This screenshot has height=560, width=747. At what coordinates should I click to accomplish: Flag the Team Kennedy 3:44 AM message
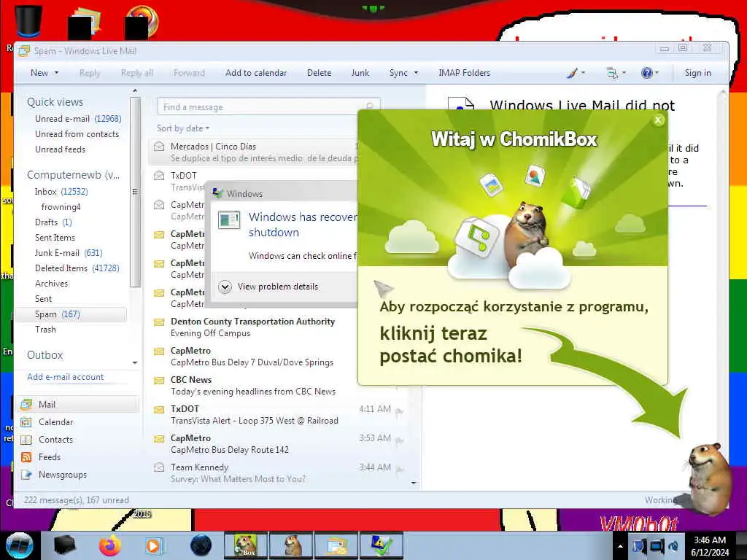[x=399, y=470]
